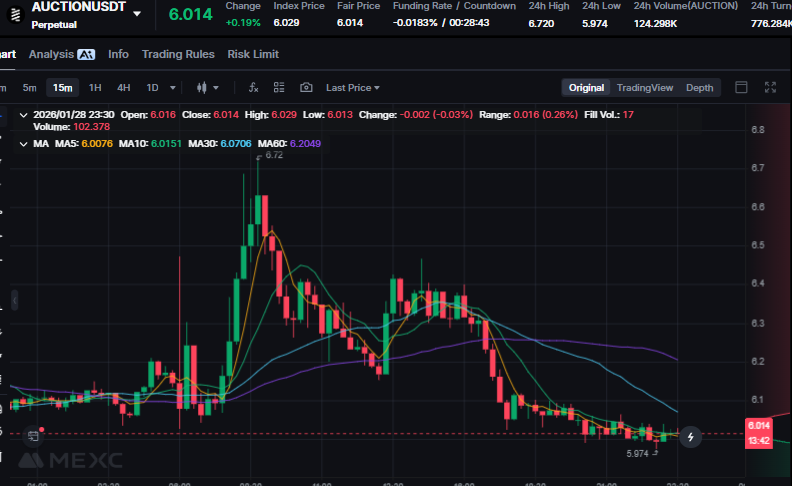Image resolution: width=792 pixels, height=486 pixels.
Task: Open the Trading Rules tab
Action: click(178, 54)
